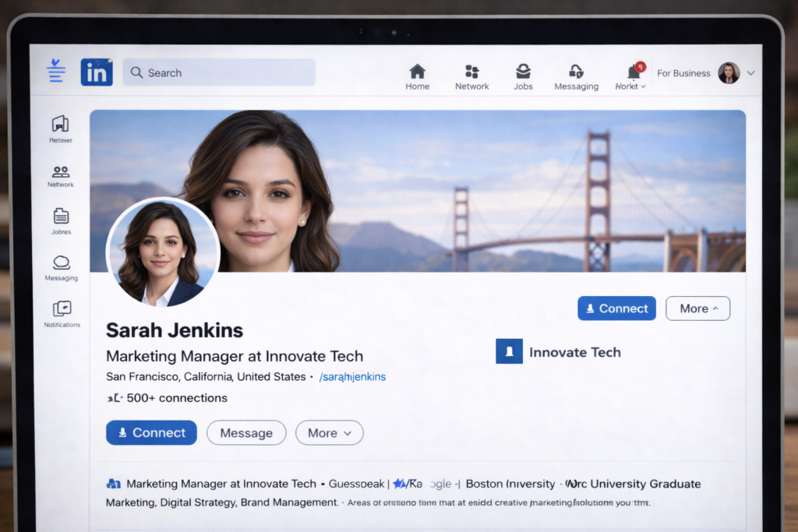This screenshot has height=532, width=798.
Task: Open the Home icon in top navigation
Action: click(418, 72)
